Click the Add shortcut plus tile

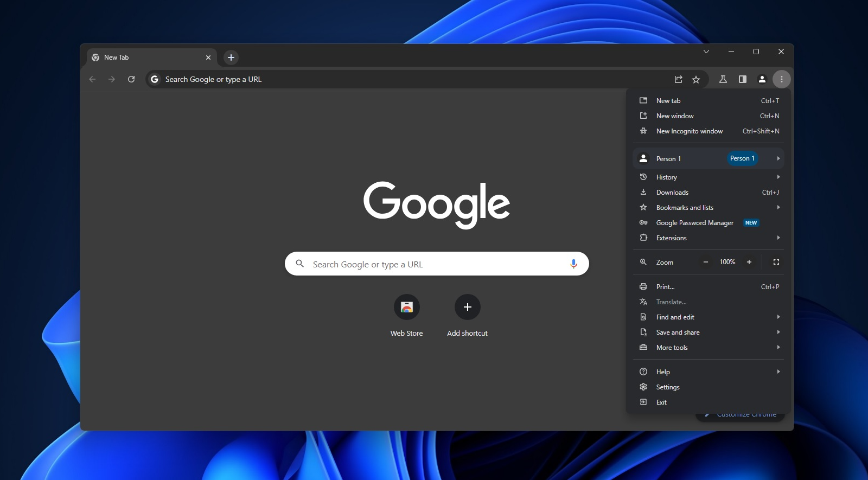468,316
